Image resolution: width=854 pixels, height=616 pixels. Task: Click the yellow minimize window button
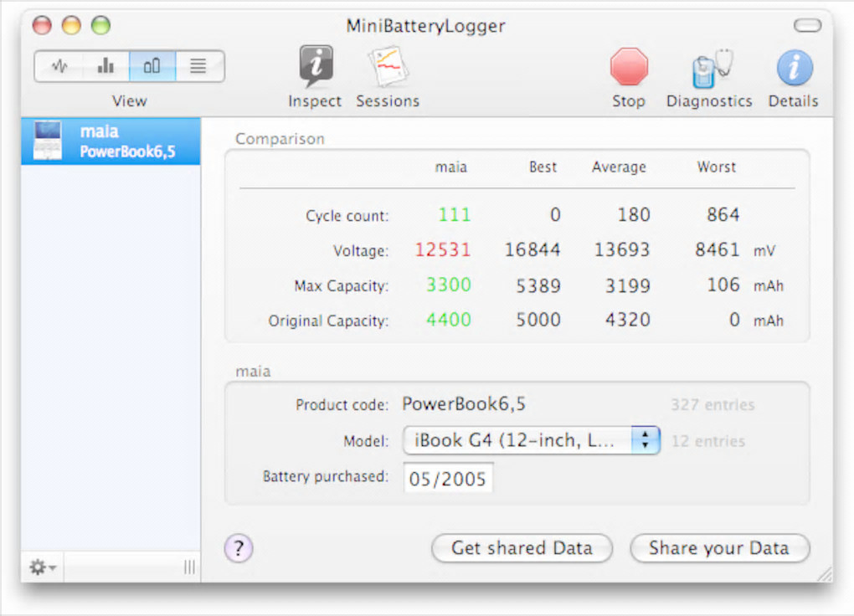pos(71,25)
